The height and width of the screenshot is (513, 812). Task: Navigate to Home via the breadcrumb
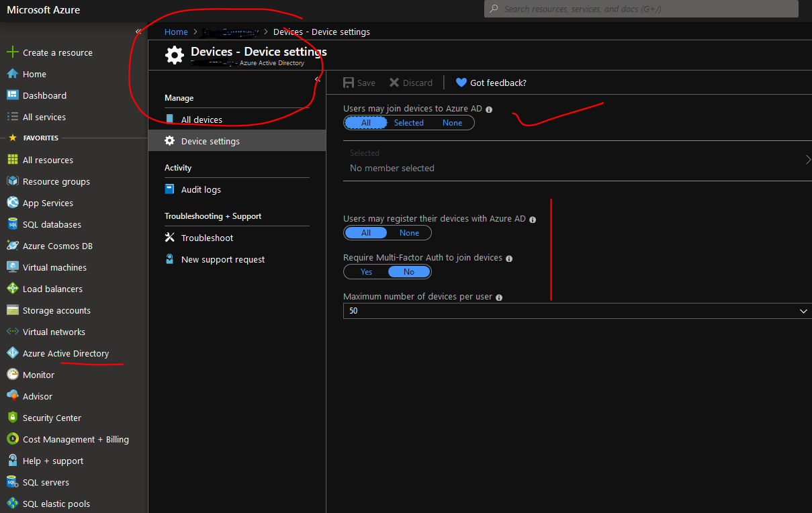tap(176, 32)
